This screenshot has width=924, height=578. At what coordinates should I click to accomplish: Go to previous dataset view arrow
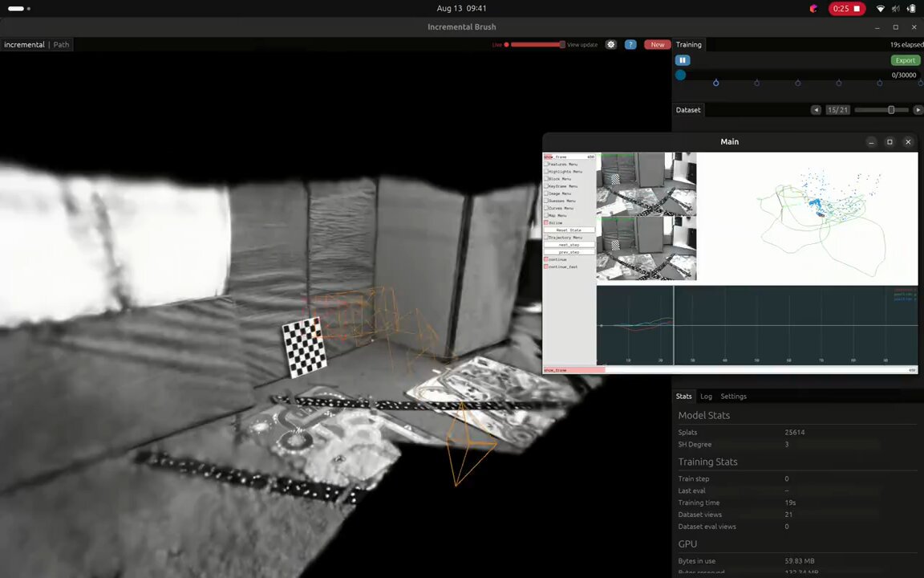pos(817,110)
